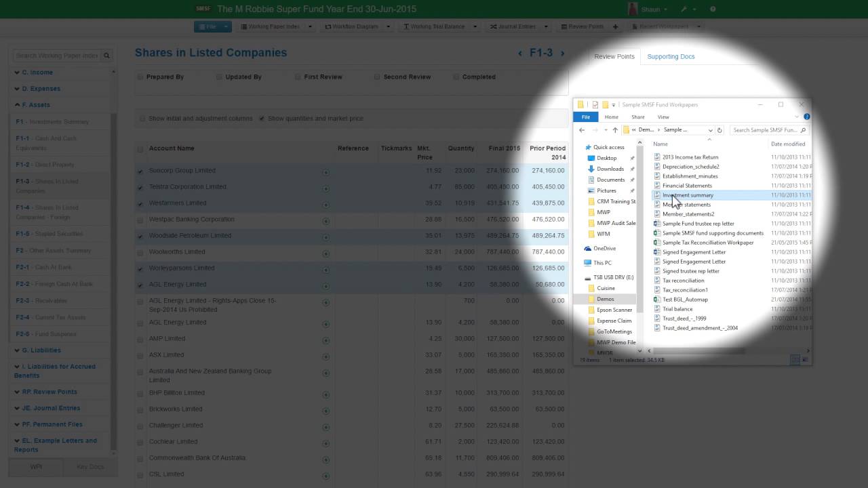Open the Explorer File menu
Image resolution: width=868 pixels, height=488 pixels.
click(585, 117)
